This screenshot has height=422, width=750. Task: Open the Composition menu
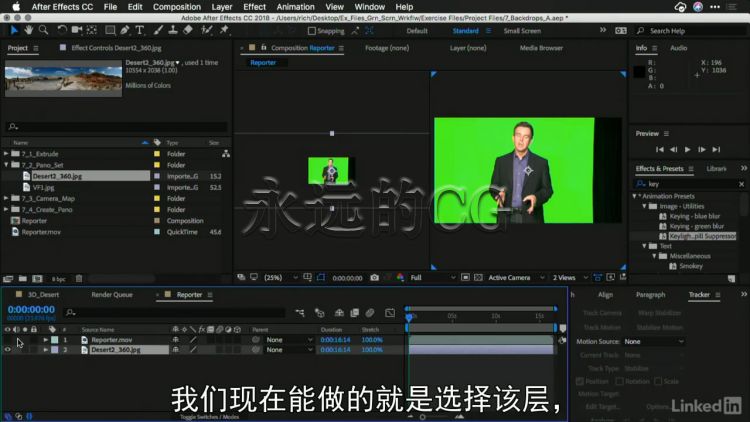(x=176, y=7)
